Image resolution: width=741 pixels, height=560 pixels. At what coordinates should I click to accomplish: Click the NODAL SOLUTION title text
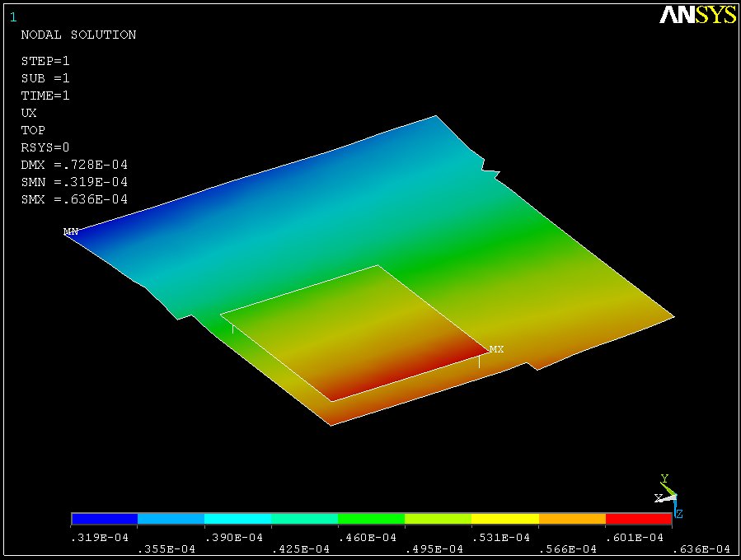click(78, 35)
